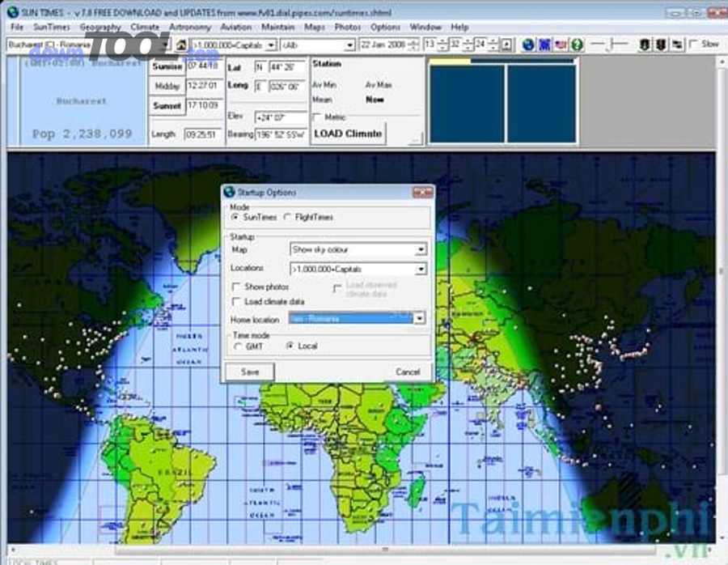
Task: Click the home location house icon
Action: click(181, 45)
